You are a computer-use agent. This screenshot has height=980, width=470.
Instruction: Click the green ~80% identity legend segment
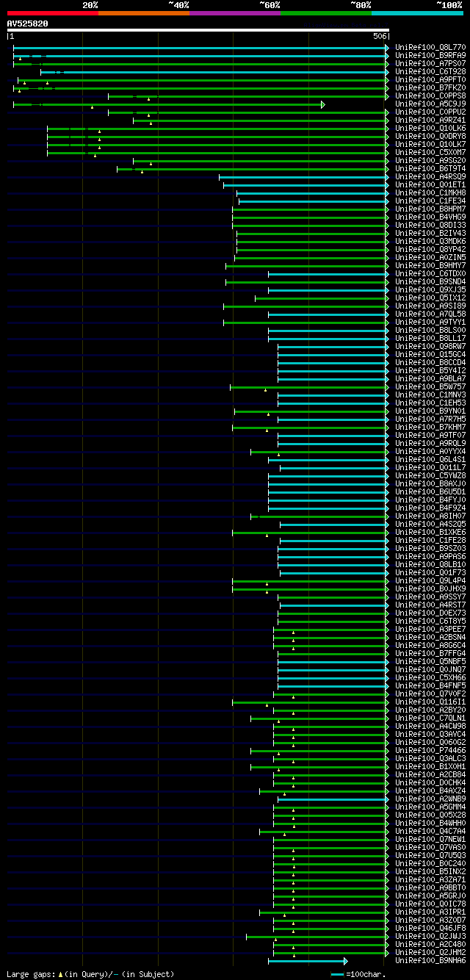point(325,13)
